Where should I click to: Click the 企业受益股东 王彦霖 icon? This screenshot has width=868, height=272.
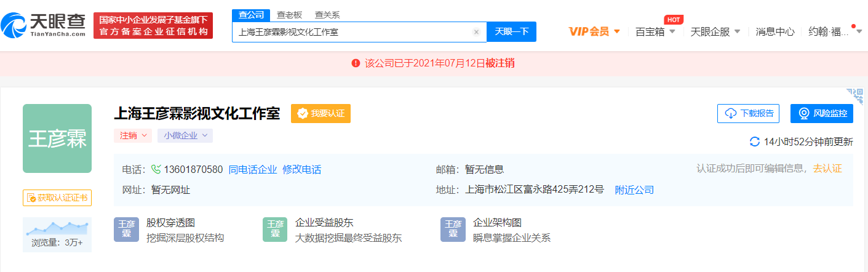point(275,229)
